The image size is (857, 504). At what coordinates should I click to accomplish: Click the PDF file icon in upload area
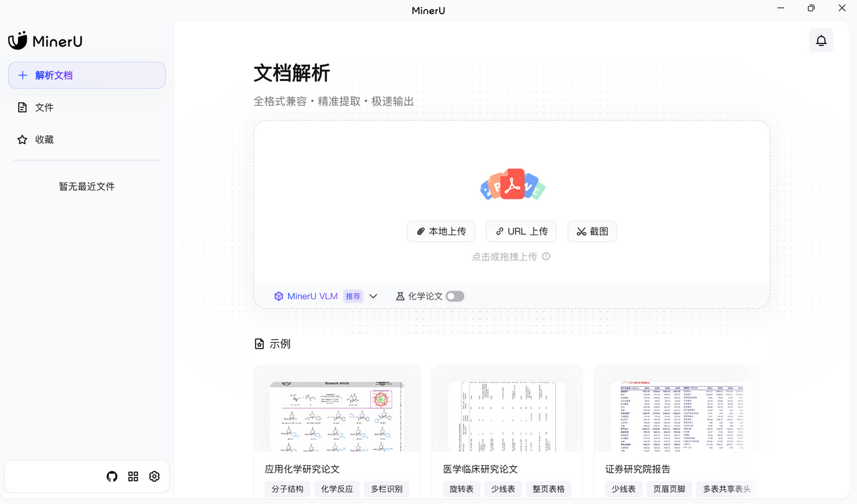pos(512,185)
